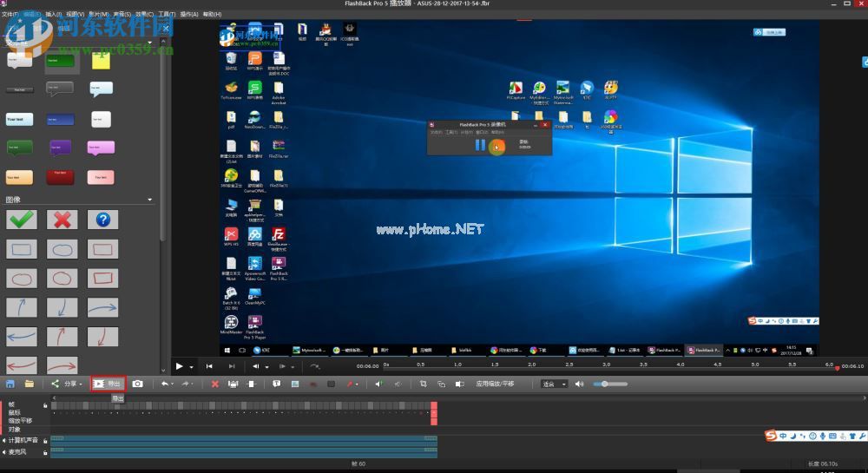Open the 分享 share dropdown
The image size is (868, 473).
pos(67,384)
